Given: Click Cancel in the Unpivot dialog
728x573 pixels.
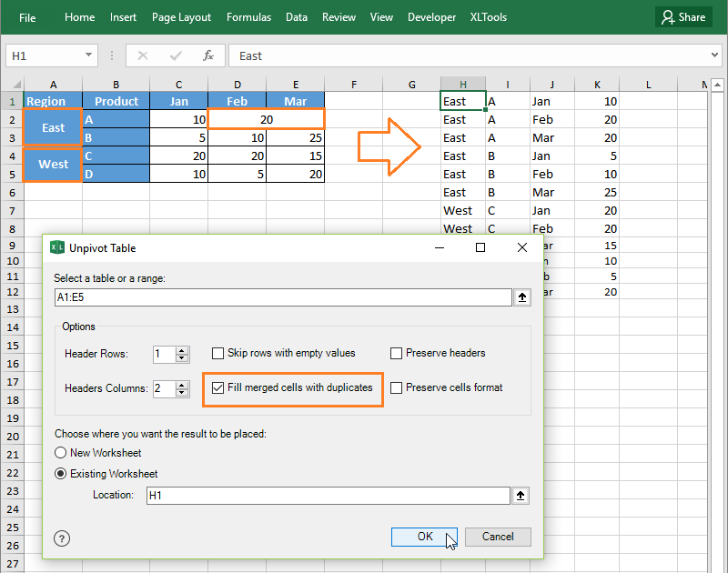Looking at the screenshot, I should (x=498, y=537).
